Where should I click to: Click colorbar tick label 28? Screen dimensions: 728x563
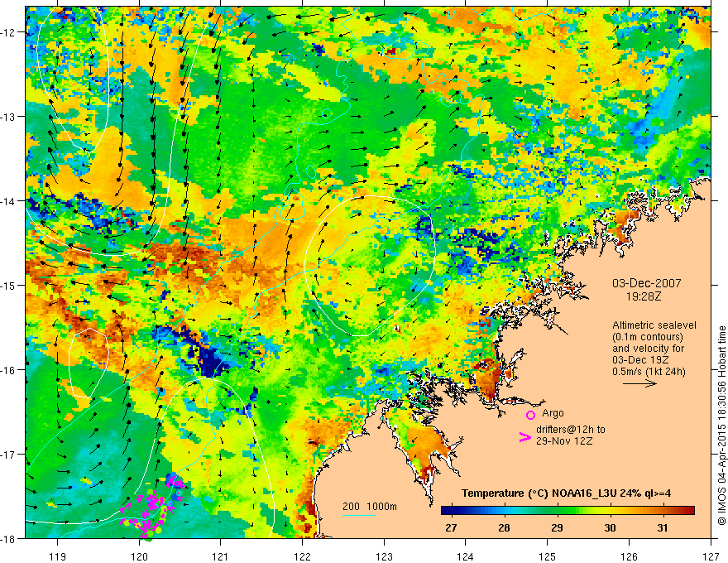click(504, 527)
